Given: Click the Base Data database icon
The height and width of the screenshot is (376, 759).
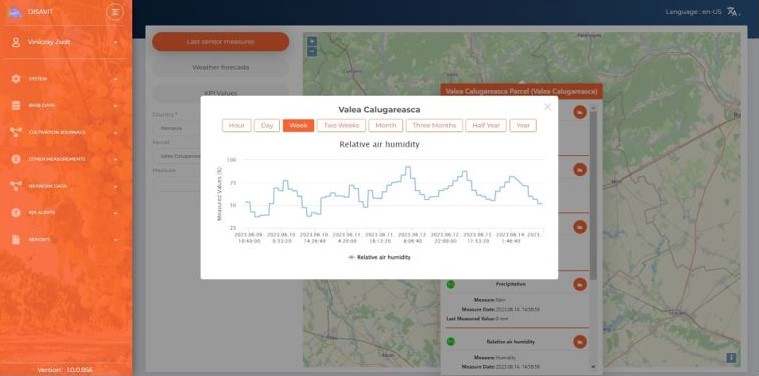Looking at the screenshot, I should point(16,105).
